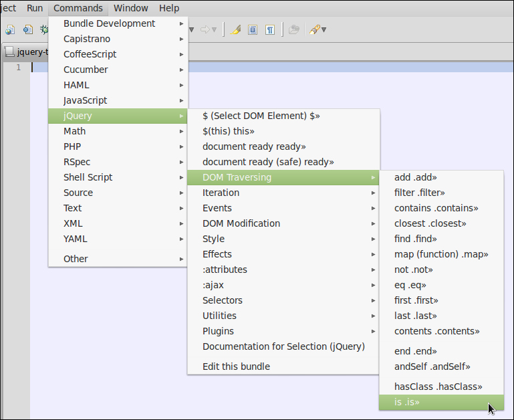514x420 pixels.
Task: Select the highlighted jQuery menu entry
Action: (x=118, y=116)
